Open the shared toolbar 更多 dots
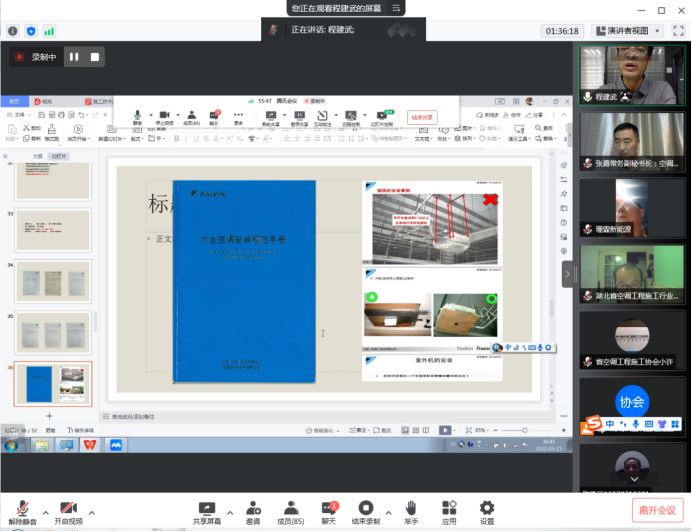 238,117
